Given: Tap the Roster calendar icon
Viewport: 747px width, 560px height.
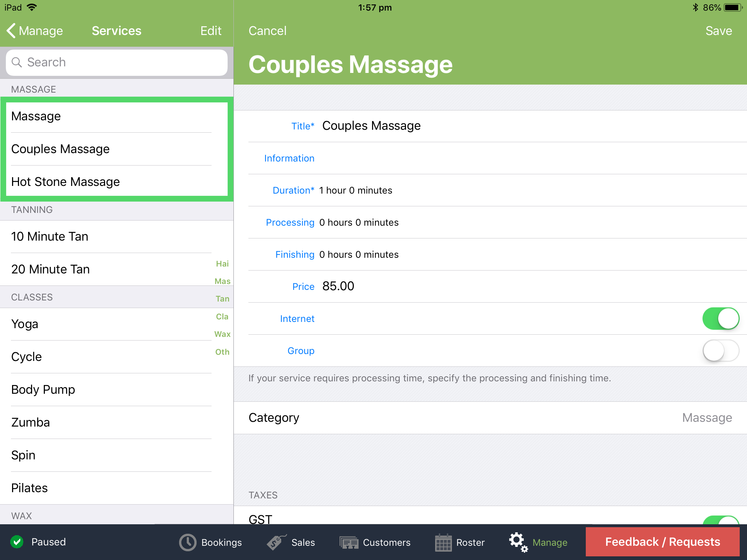Looking at the screenshot, I should [x=443, y=542].
